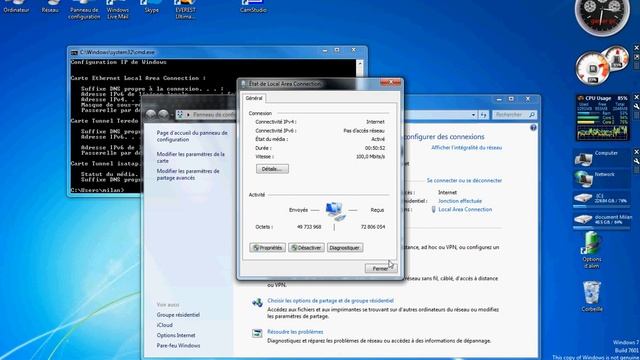The height and width of the screenshot is (360, 640).
Task: Open the Options d'alim desktop icon
Action: tap(591, 250)
